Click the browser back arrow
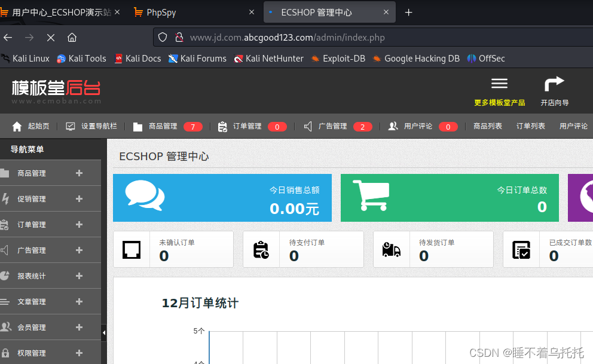Screen dimensions: 593x364 (8, 38)
